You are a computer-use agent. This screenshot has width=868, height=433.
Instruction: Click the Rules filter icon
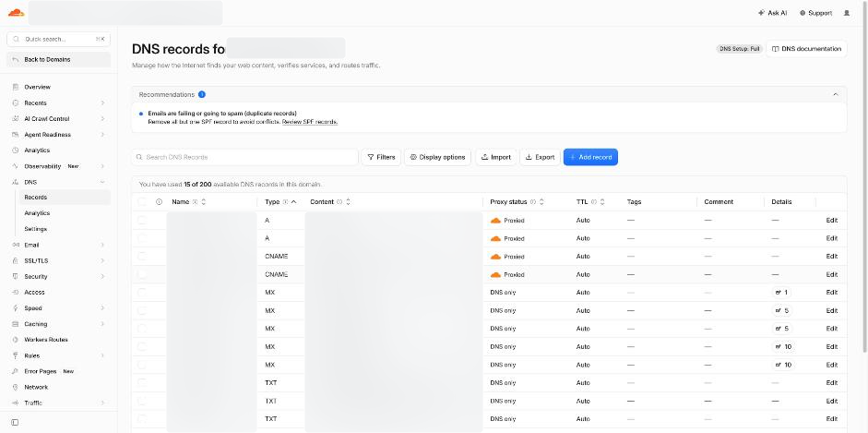coord(16,355)
